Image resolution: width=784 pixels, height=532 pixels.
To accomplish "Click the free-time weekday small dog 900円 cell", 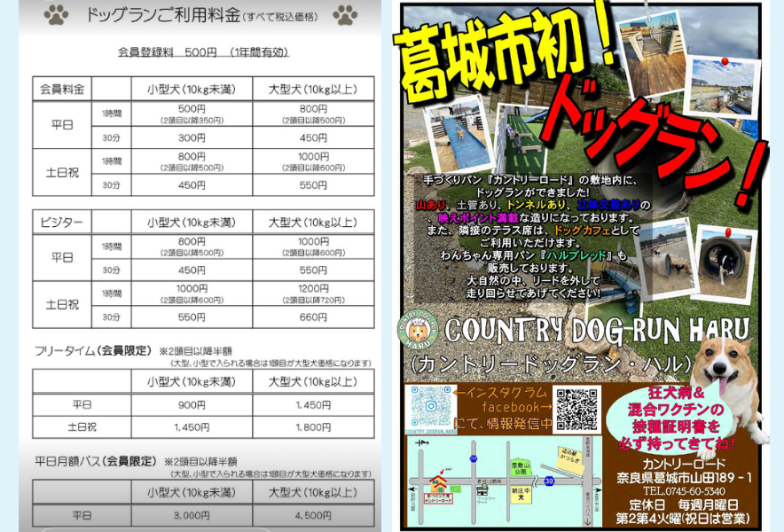I will [x=192, y=405].
